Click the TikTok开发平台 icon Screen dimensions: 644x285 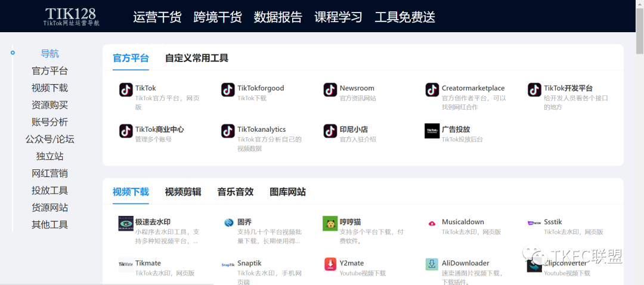[x=534, y=89]
